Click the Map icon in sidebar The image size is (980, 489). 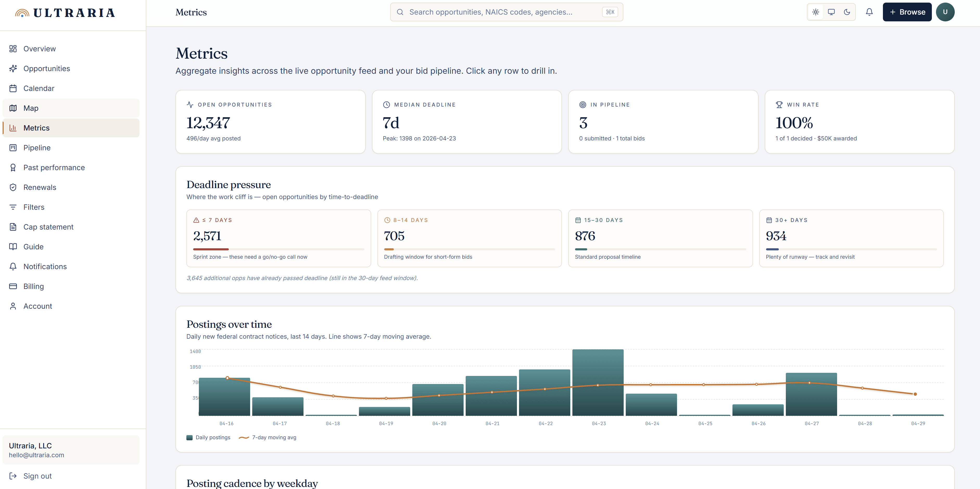[x=13, y=108]
